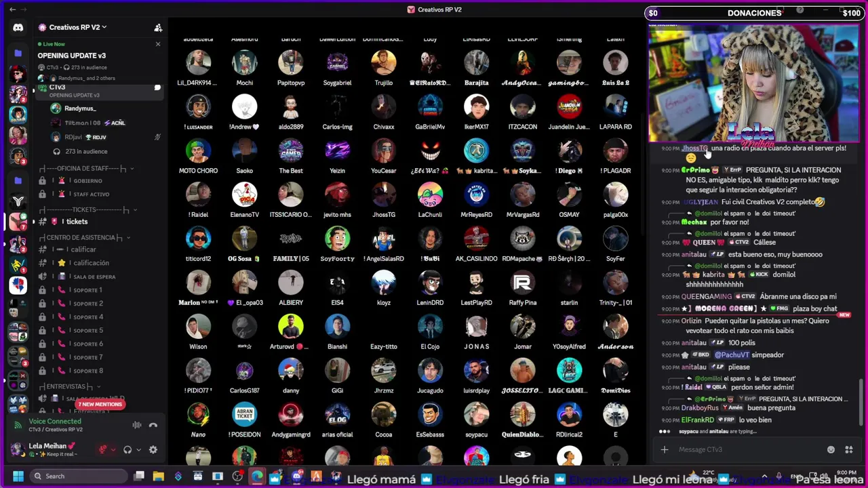Open Discord home direct messages icon

tap(18, 28)
